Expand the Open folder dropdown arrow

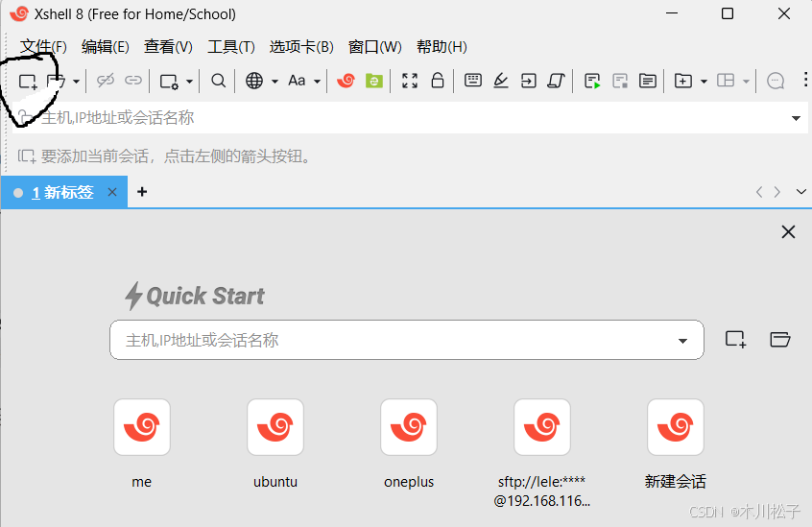click(x=76, y=82)
